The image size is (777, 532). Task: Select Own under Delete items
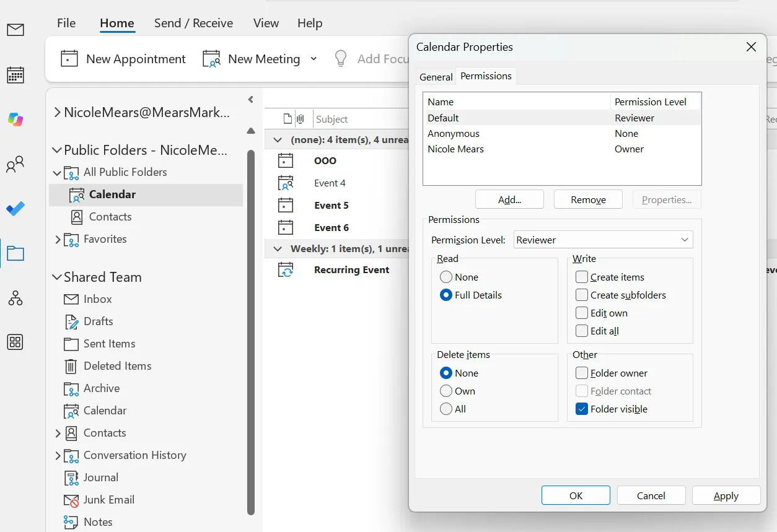[x=446, y=391]
